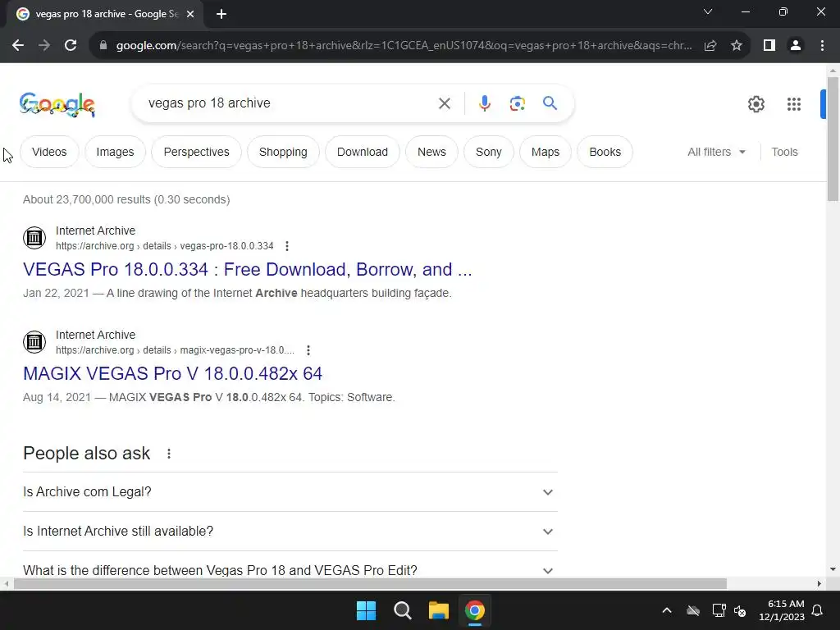Open the All filters dropdown
Screen dimensions: 840x630
(716, 152)
